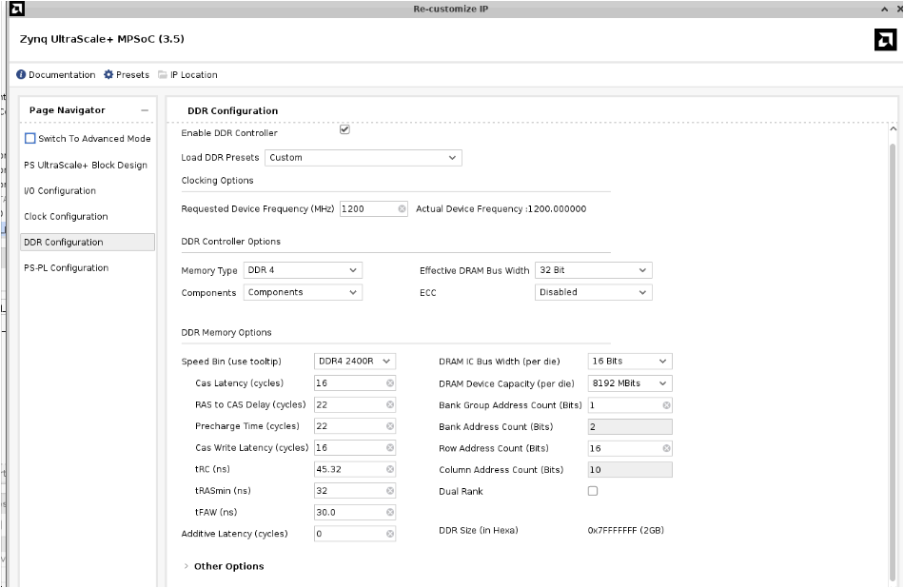Open Presets gear icon
Viewport: 904px width, 588px height.
point(108,75)
